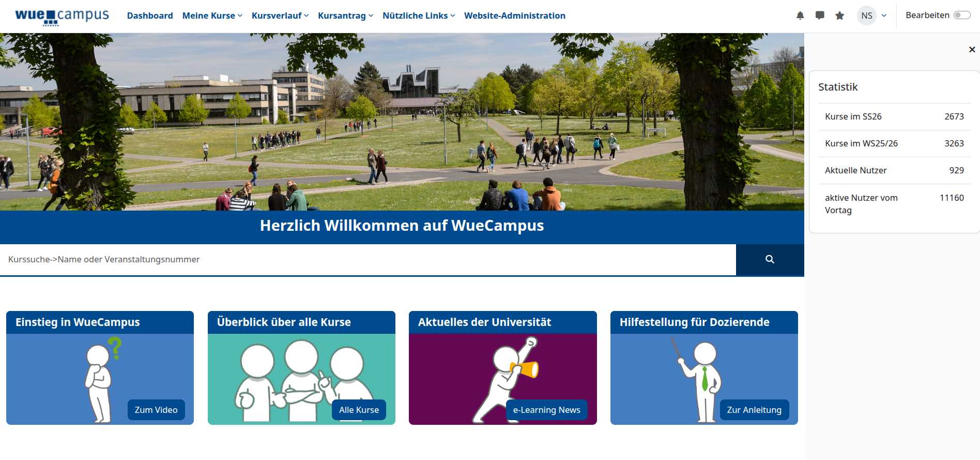This screenshot has width=980, height=460.
Task: Click the Aktuelles der Universität heading
Action: tap(484, 322)
